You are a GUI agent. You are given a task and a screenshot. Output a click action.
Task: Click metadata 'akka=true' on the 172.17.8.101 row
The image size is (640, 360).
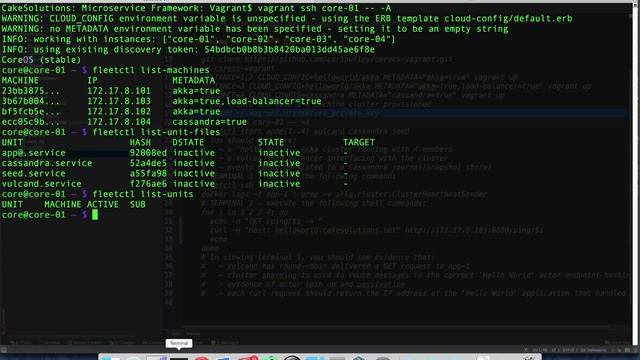(x=196, y=91)
